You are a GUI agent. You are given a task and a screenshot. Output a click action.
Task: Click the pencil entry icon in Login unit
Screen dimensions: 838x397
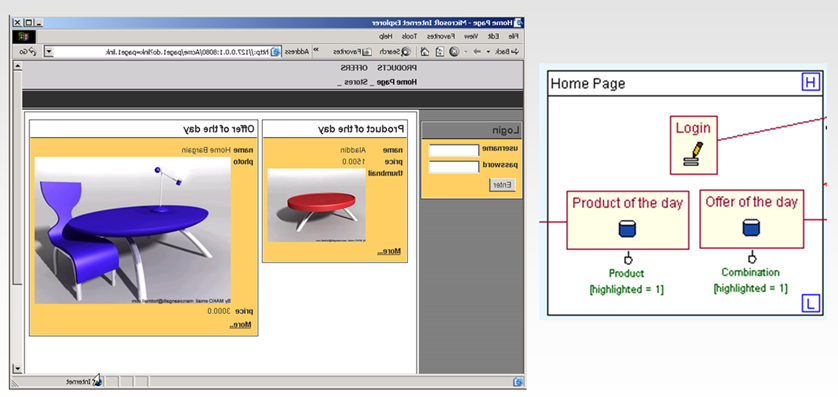[693, 154]
